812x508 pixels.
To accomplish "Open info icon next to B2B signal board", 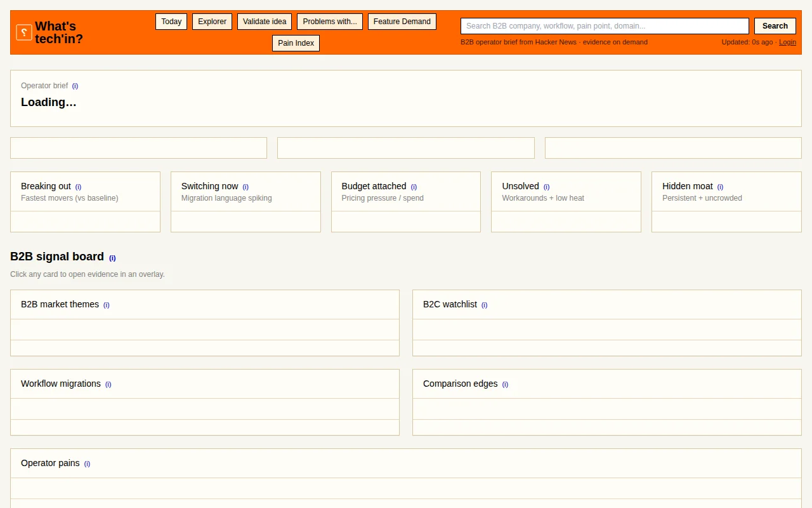I will 112,258.
